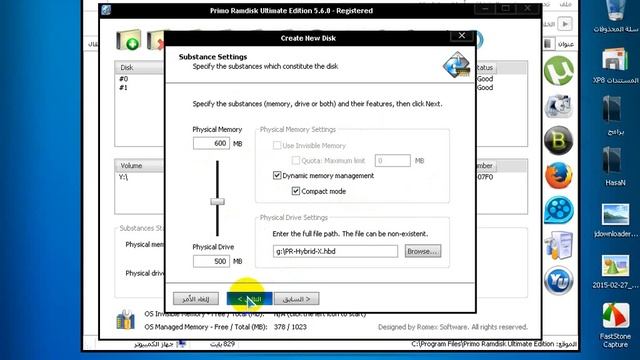Image resolution: width=640 pixels, height=360 pixels.
Task: Click the memory tool icon near OS Invisible Memory
Action: coord(125,320)
